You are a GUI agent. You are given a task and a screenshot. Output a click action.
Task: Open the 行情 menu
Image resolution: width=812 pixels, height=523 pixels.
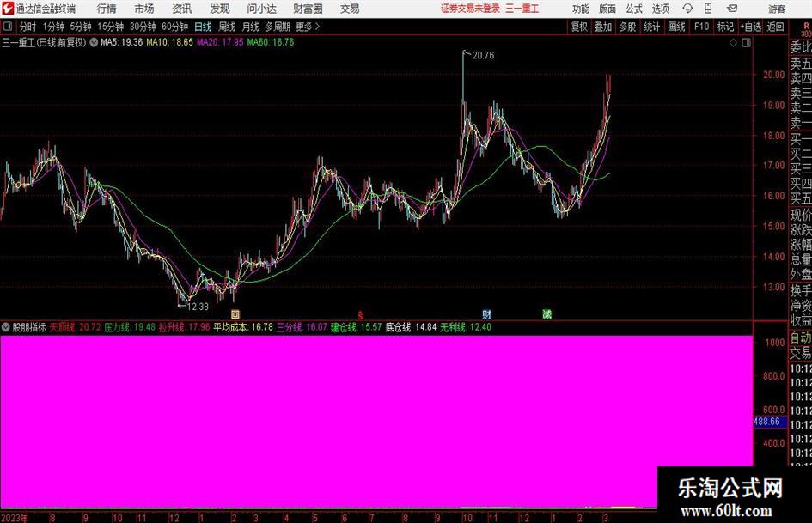[x=107, y=9]
